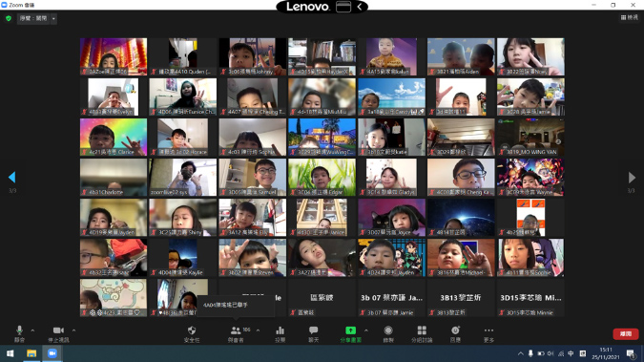Select the 3B13 participant video tile
The image size is (644, 362).
tap(461, 298)
